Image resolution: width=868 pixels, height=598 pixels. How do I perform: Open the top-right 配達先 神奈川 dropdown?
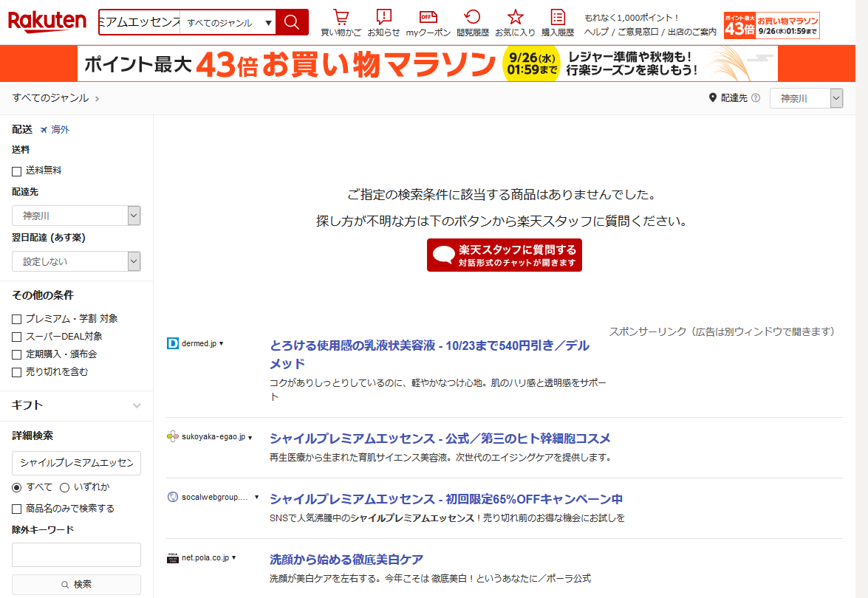click(x=807, y=98)
